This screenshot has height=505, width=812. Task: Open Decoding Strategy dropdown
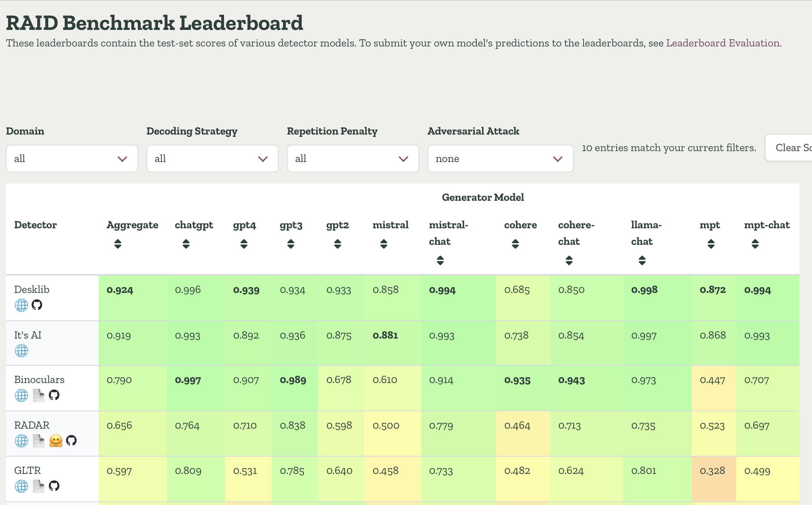(212, 159)
